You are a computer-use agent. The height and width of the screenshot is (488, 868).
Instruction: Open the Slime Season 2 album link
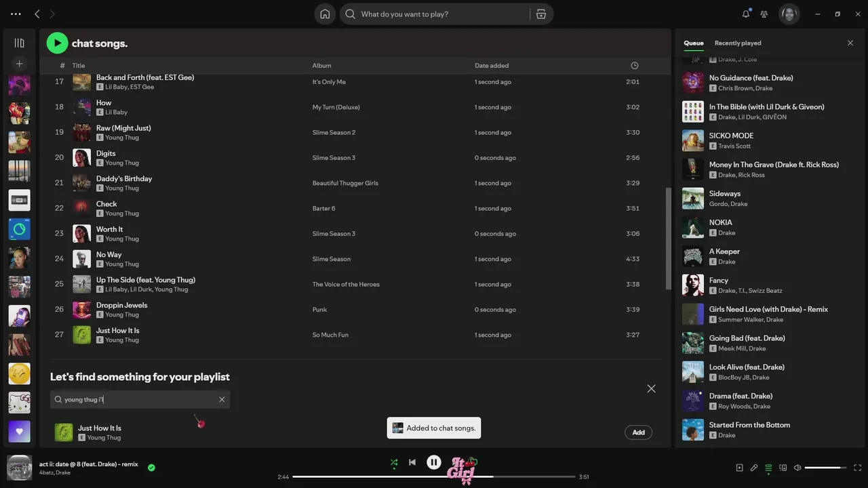pos(334,133)
